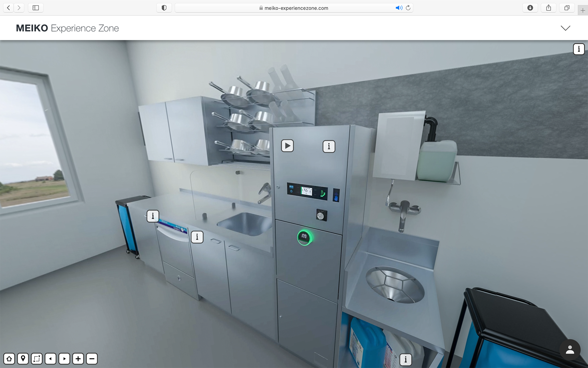Show Safari downloads
588x368 pixels.
point(530,8)
